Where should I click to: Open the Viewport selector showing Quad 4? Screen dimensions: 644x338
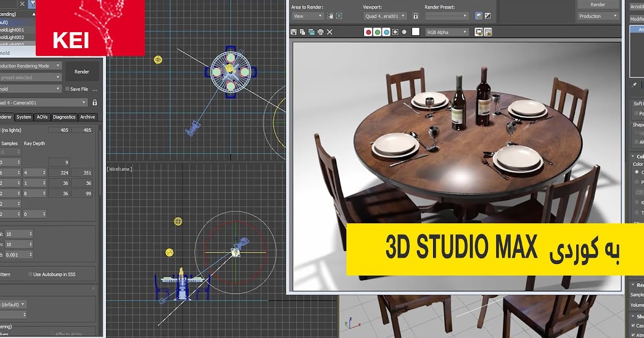(x=384, y=16)
